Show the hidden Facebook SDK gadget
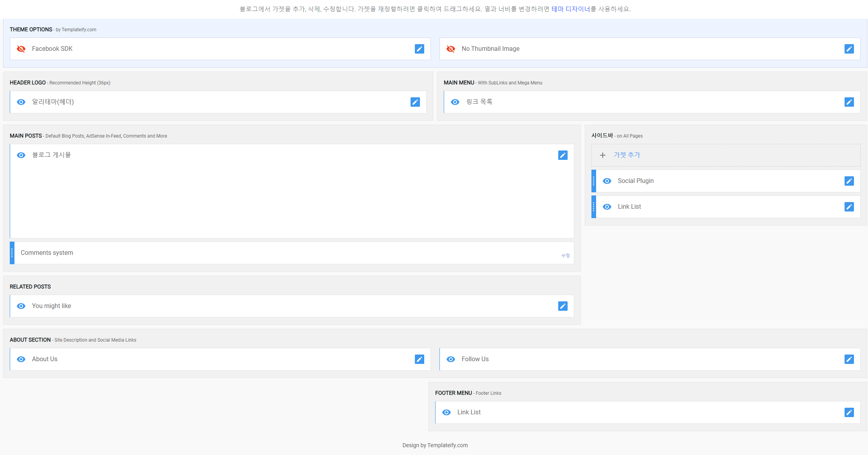 21,49
